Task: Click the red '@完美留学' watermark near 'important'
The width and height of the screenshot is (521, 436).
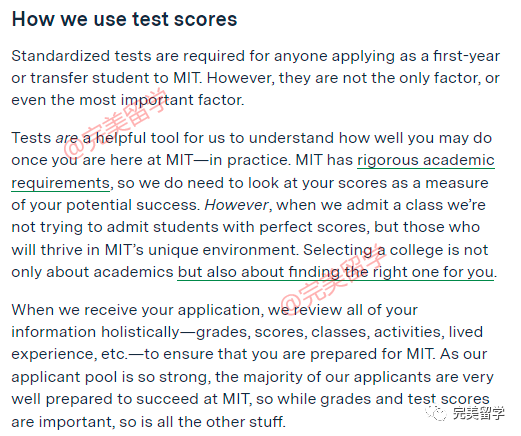Action: (114, 122)
